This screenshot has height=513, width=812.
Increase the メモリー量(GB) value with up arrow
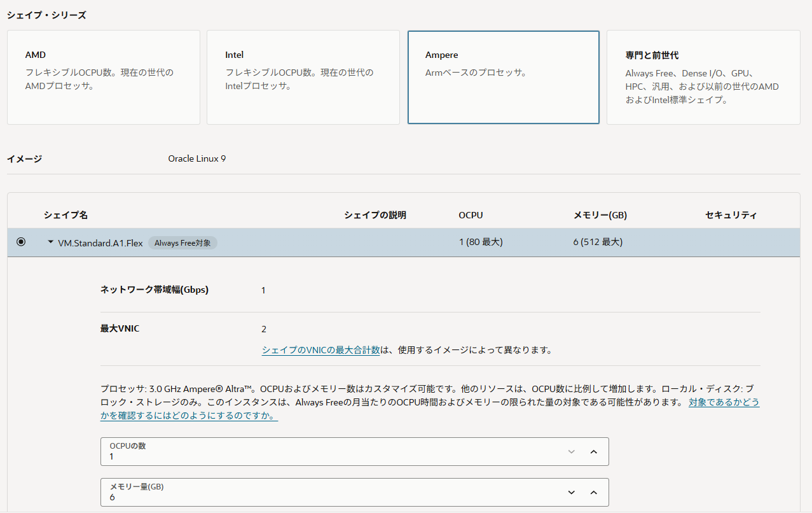coord(594,492)
